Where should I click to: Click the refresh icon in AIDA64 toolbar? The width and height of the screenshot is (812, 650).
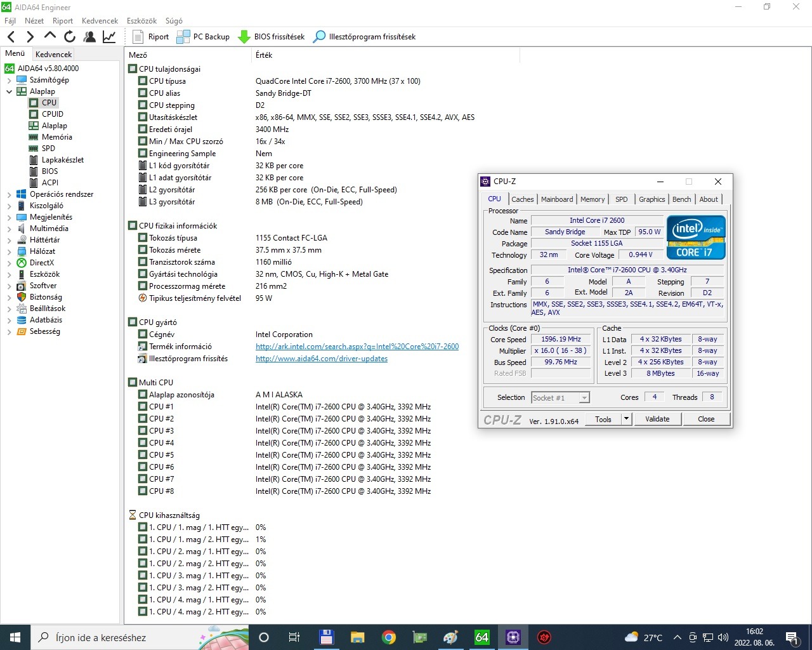pos(70,37)
